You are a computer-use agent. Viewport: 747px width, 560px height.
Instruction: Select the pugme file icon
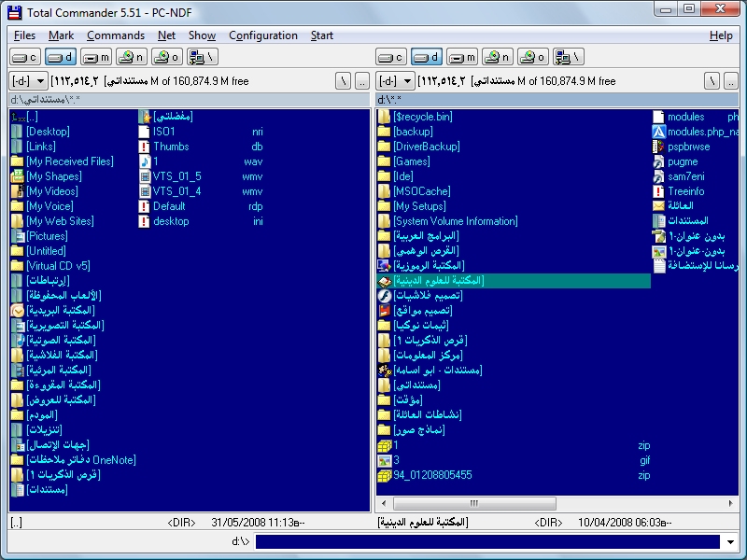[658, 161]
